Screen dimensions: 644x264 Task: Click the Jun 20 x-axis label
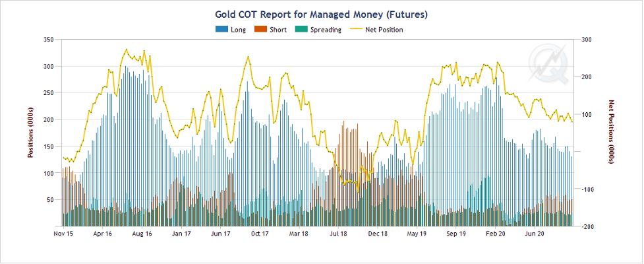coord(534,233)
